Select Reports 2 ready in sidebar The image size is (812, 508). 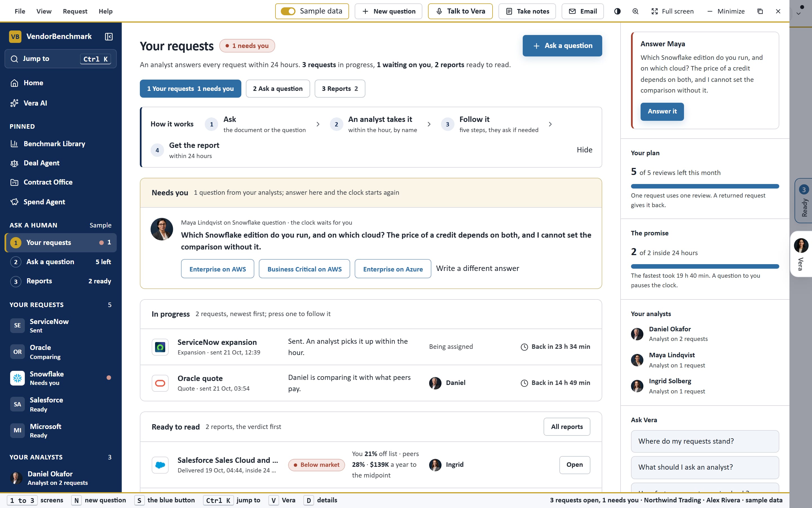click(x=61, y=281)
